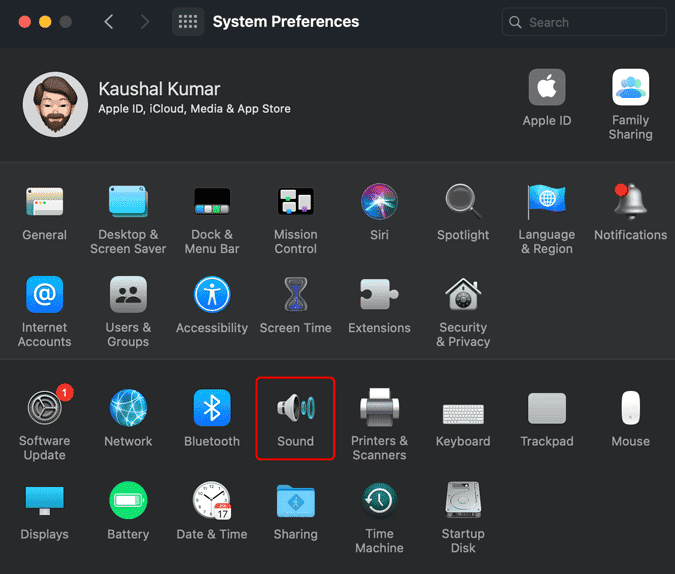Open Security & Privacy settings
Image resolution: width=675 pixels, height=574 pixels.
point(463,312)
